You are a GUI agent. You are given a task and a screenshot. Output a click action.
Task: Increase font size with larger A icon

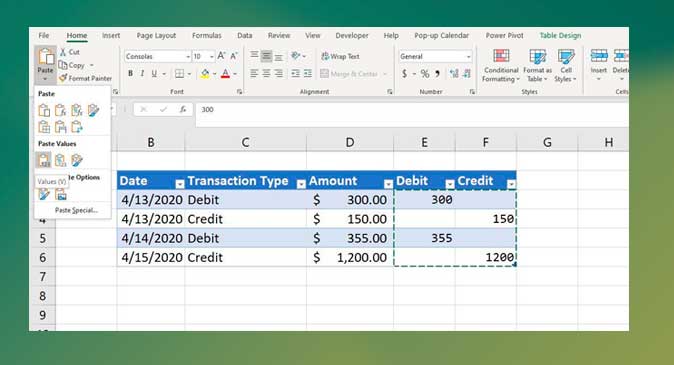click(x=221, y=56)
